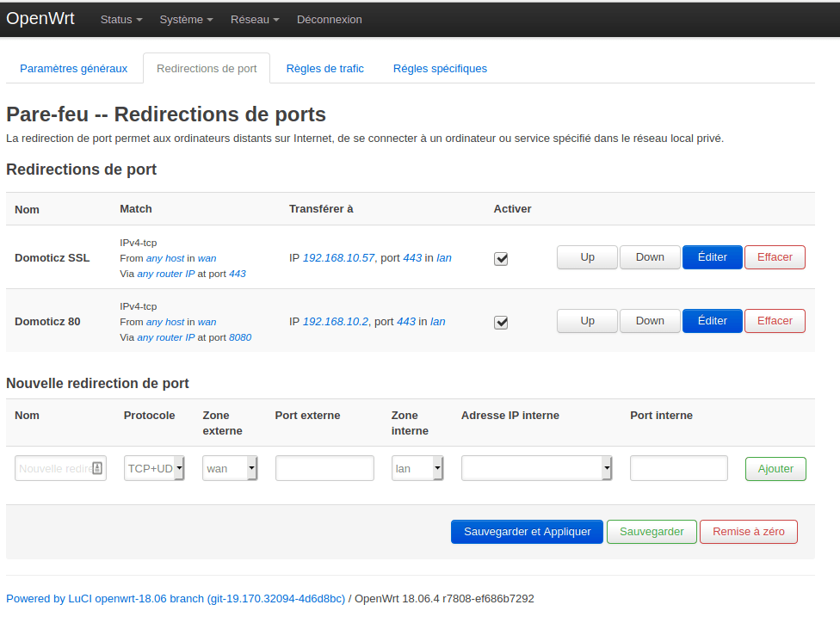Edit the Domoticz 80 rule
Image resolution: width=840 pixels, height=617 pixels.
(712, 321)
